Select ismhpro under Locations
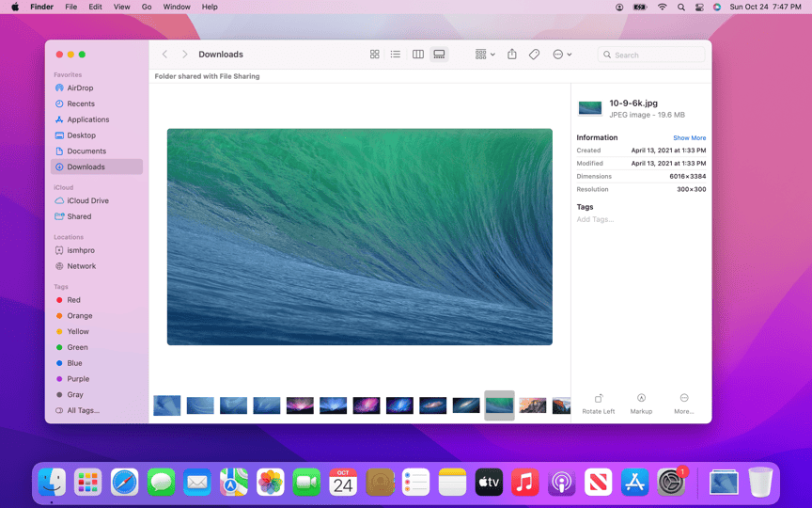Viewport: 812px width, 508px height. [x=97, y=250]
